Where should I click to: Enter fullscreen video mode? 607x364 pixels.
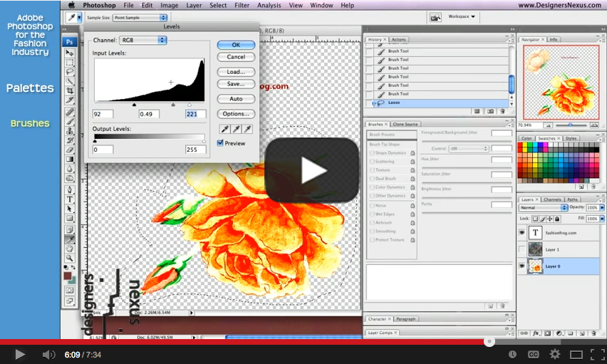click(x=598, y=354)
